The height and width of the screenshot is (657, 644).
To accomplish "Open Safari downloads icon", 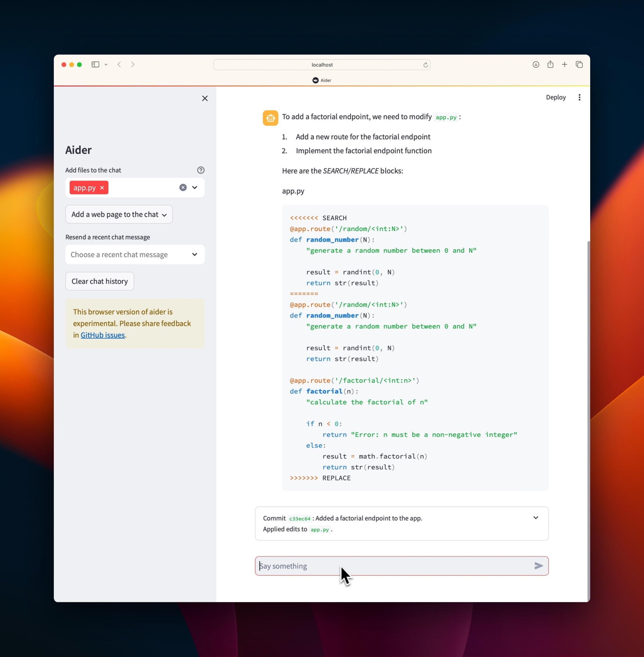I will point(536,64).
